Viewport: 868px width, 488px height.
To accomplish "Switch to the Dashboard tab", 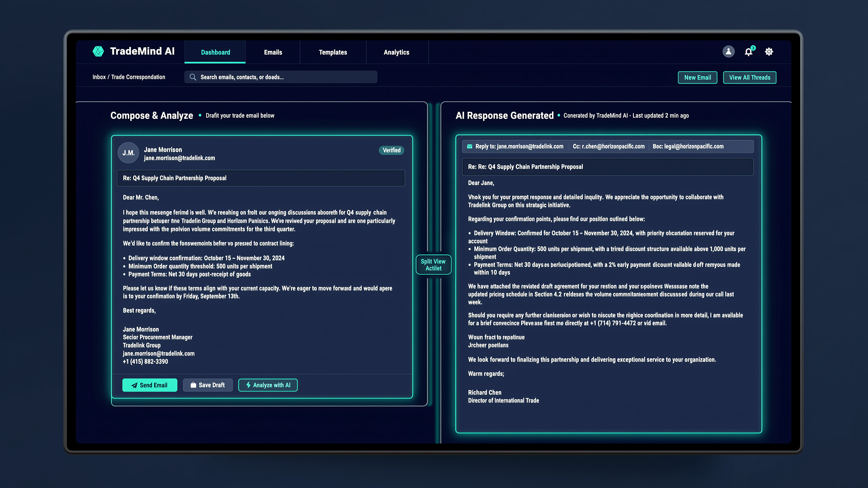I will coord(215,52).
